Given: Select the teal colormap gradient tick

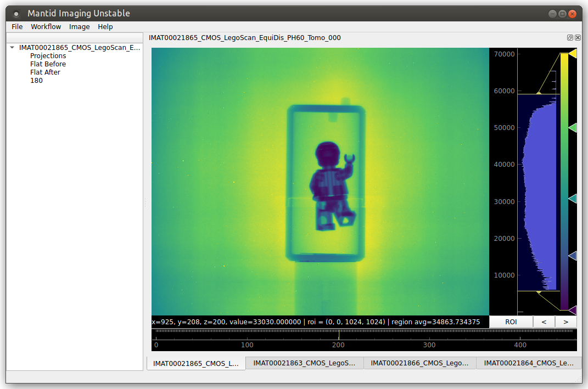Looking at the screenshot, I should (x=573, y=199).
